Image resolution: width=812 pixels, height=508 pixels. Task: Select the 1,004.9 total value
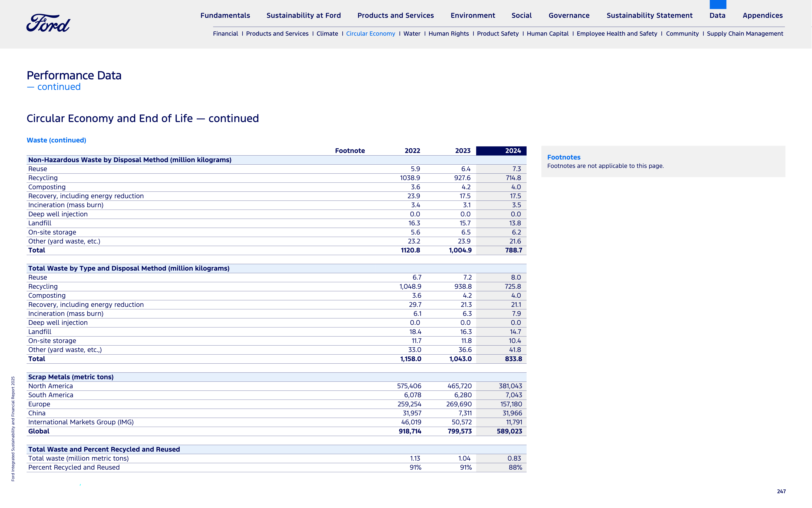coord(460,250)
